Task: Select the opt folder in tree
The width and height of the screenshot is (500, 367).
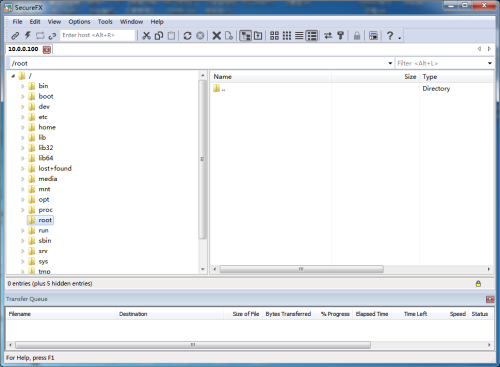Action: 44,199
